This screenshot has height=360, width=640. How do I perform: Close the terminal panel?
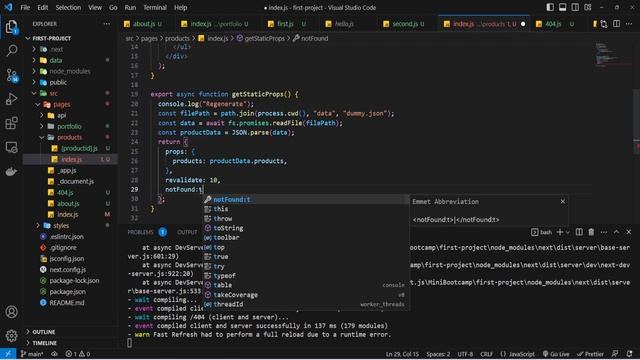click(629, 232)
